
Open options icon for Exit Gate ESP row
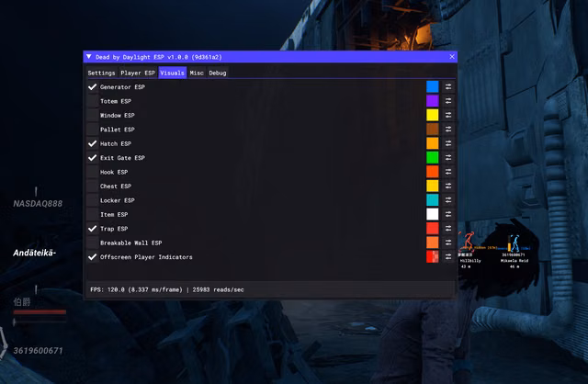pyautogui.click(x=448, y=157)
